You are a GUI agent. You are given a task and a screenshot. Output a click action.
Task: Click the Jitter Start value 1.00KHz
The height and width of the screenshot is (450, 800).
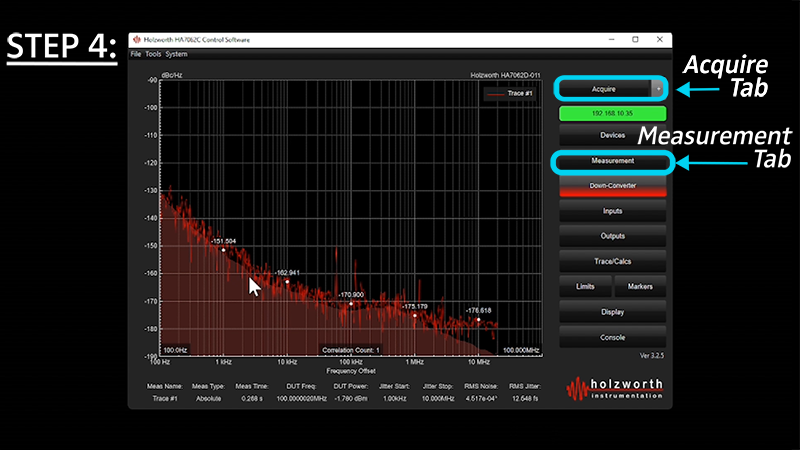(394, 398)
